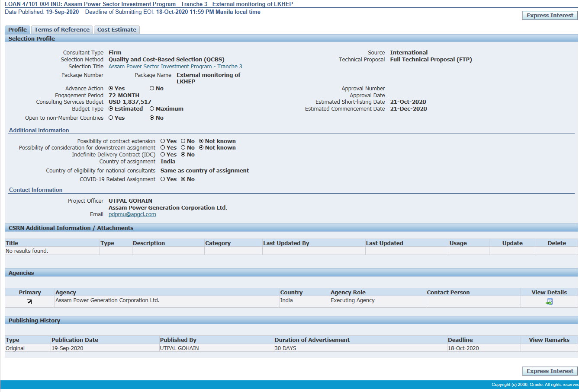Click the 'No results found.' row
Image resolution: width=579 pixels, height=392 pixels.
click(x=291, y=251)
